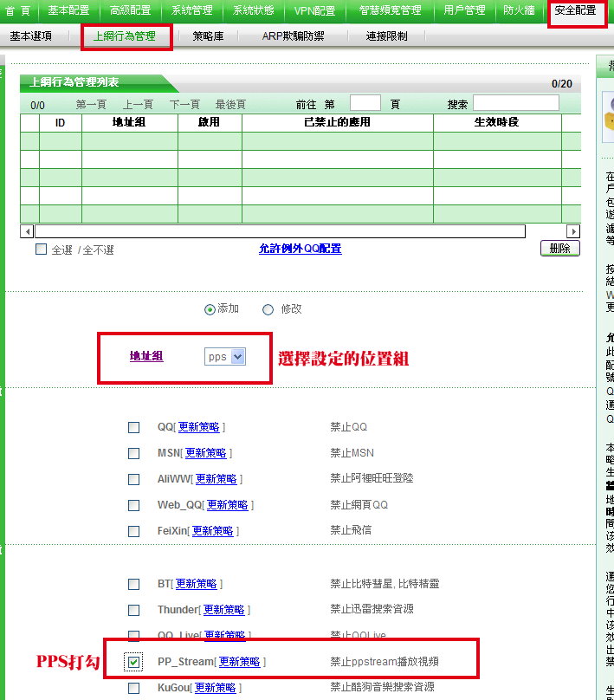Open the 策略庫 sub-tab
Viewport: 614px width, 700px height.
click(210, 36)
